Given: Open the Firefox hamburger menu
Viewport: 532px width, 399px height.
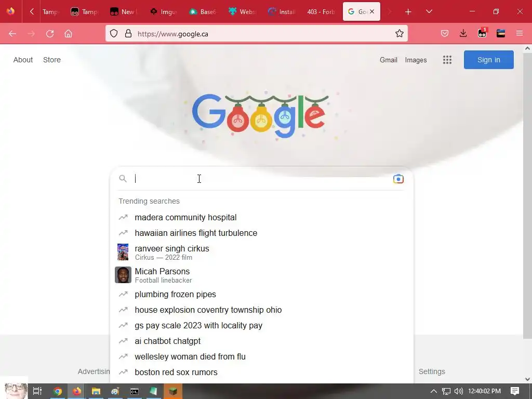Looking at the screenshot, I should 520,33.
